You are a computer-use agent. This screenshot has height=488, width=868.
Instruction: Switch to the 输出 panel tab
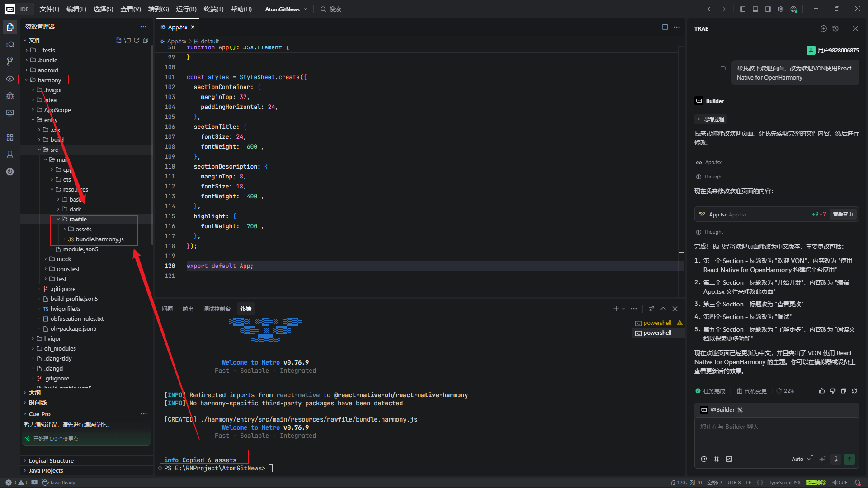[x=188, y=309]
